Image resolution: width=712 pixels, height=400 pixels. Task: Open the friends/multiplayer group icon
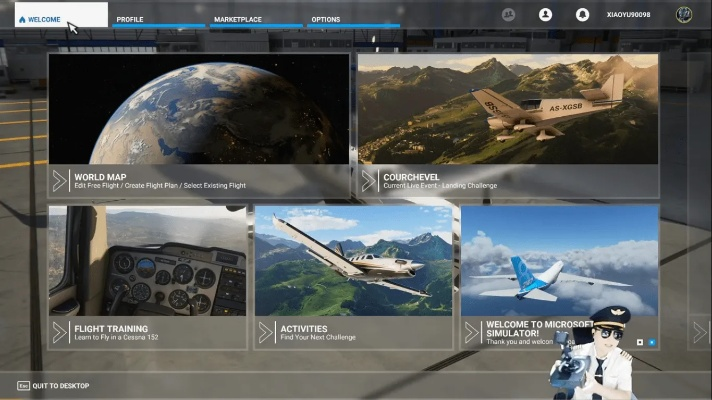508,15
